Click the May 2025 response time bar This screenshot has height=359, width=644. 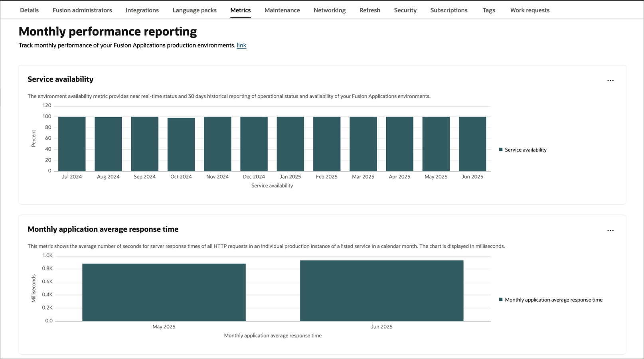tap(164, 291)
